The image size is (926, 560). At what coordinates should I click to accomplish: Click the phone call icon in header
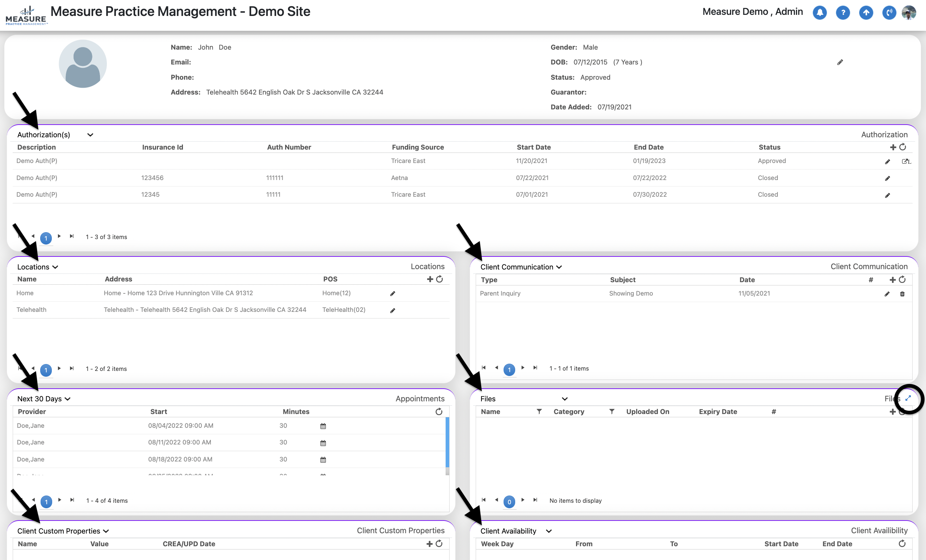pos(889,13)
